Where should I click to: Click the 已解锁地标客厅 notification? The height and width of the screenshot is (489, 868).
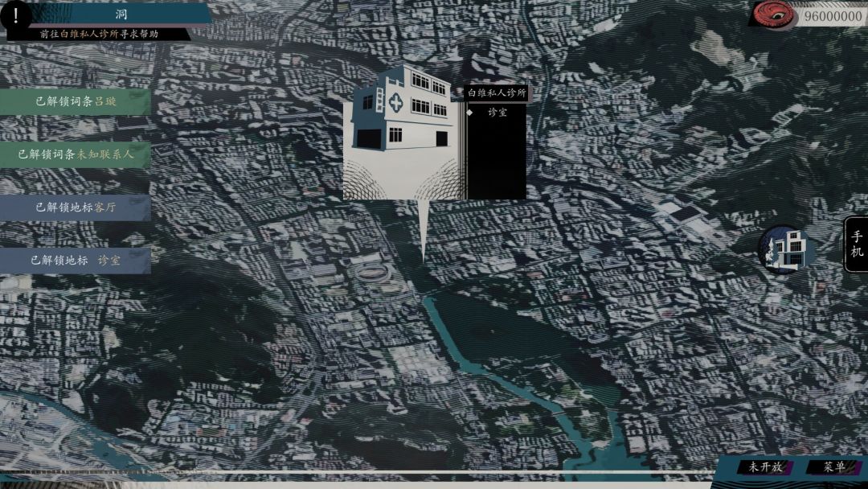(75, 208)
